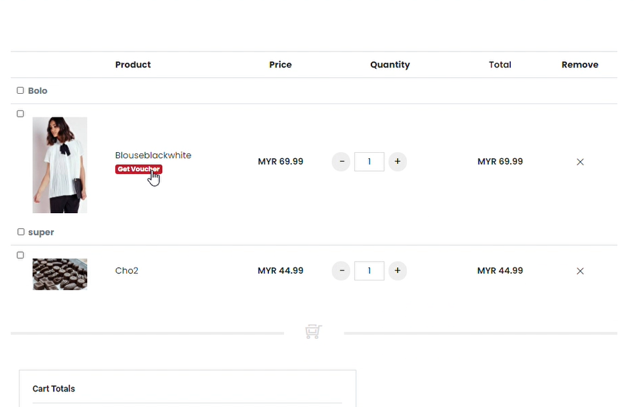This screenshot has width=634, height=407.
Task: Click the Get Voucher button
Action: [139, 169]
